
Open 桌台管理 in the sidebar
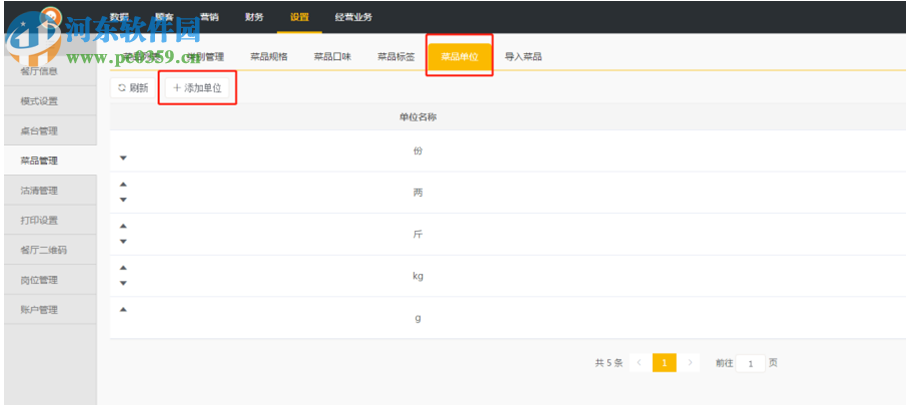click(x=50, y=131)
